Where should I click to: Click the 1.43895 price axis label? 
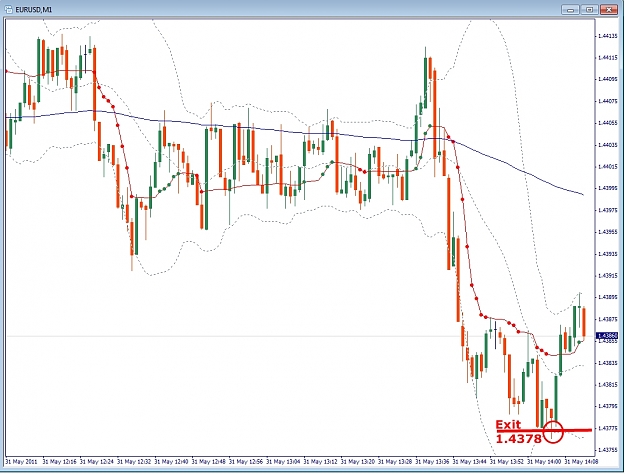[x=608, y=297]
